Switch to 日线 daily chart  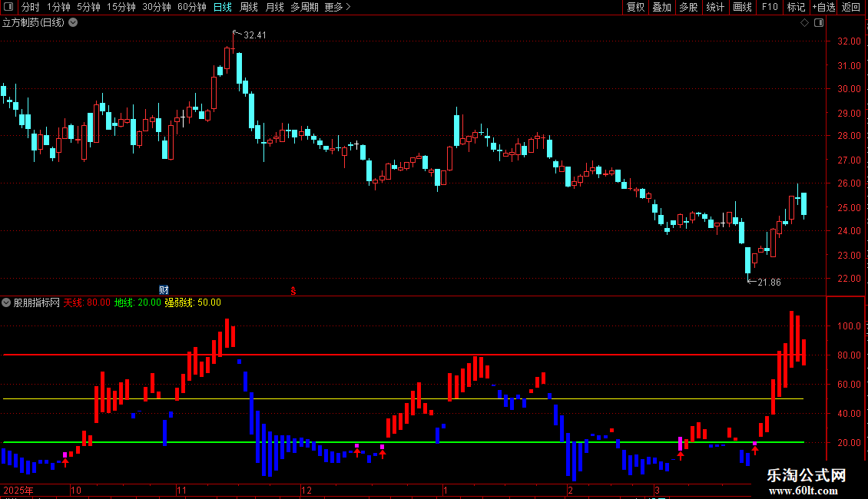coord(223,7)
